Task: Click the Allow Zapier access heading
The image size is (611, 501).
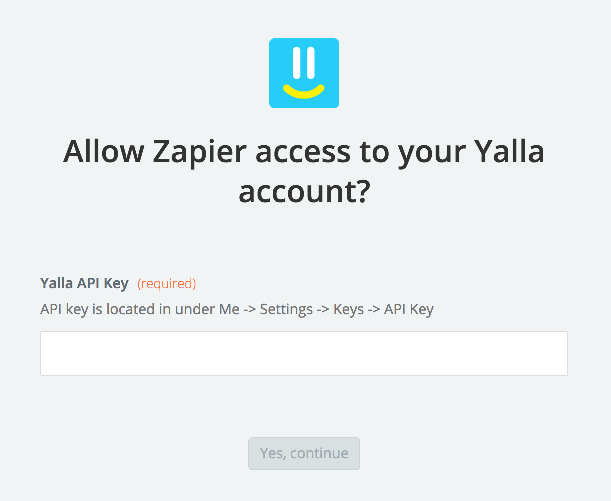Action: (304, 171)
